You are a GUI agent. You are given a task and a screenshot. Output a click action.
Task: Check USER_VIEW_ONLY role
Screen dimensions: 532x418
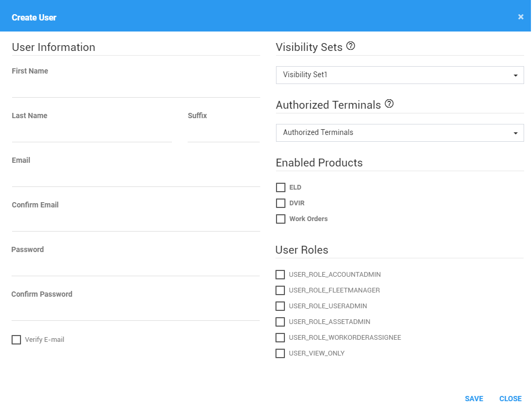click(x=280, y=353)
